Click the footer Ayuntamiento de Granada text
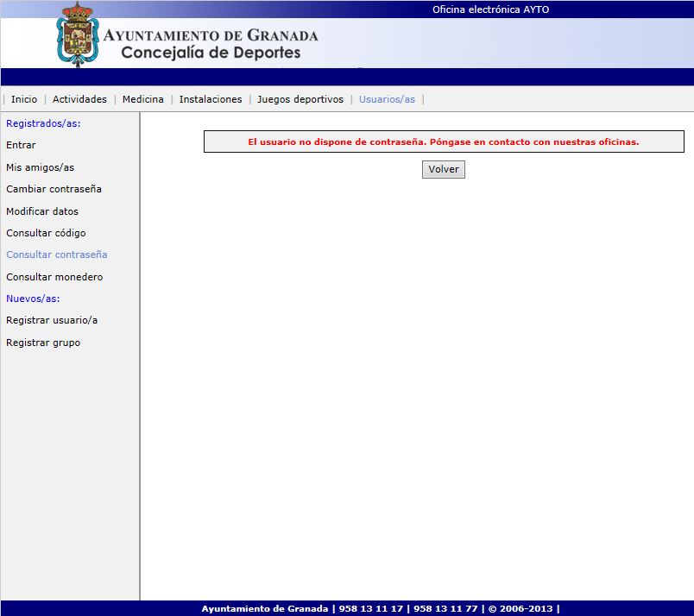The height and width of the screenshot is (616, 694). click(265, 608)
